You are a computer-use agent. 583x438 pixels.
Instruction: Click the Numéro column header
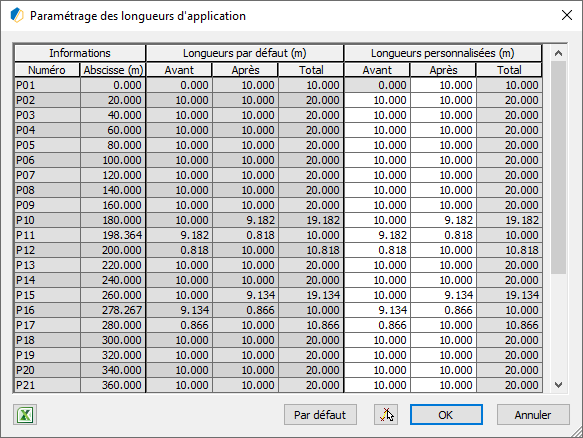[47, 70]
